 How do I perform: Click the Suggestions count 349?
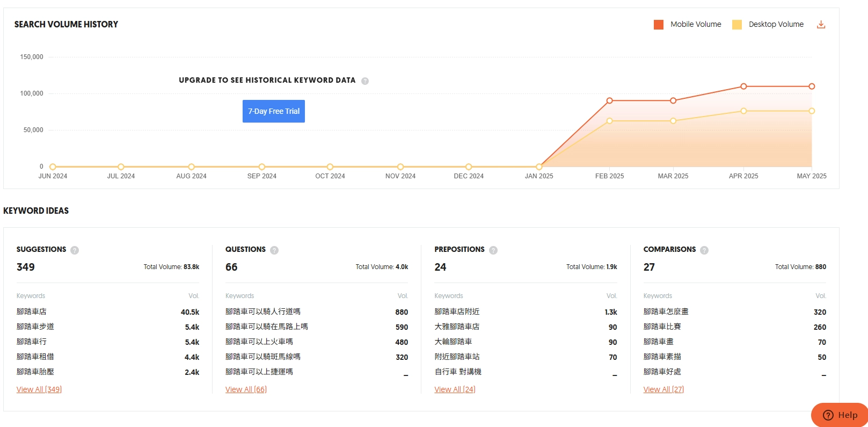point(26,267)
